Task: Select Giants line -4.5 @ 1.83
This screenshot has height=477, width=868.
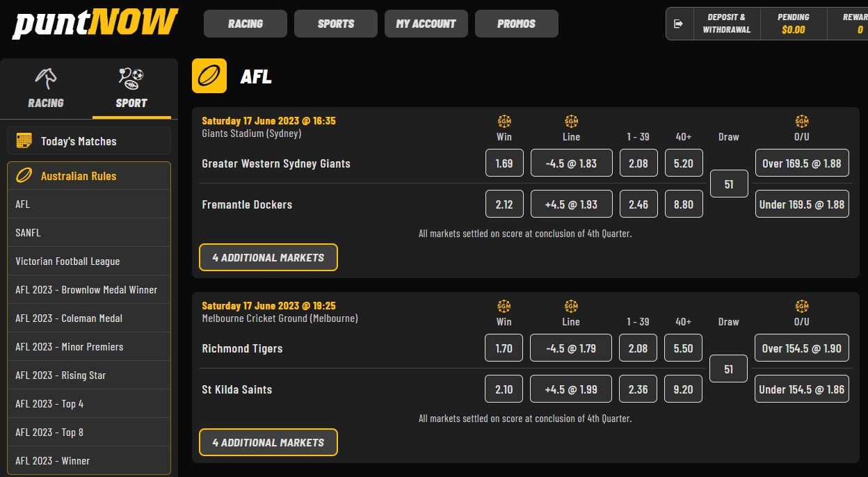Action: (572, 163)
